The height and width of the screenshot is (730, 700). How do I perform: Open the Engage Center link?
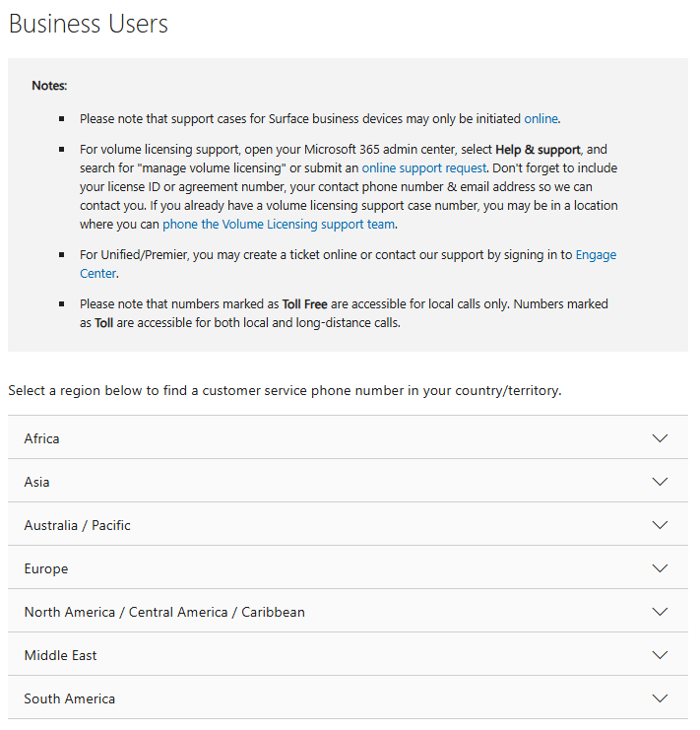pyautogui.click(x=594, y=255)
